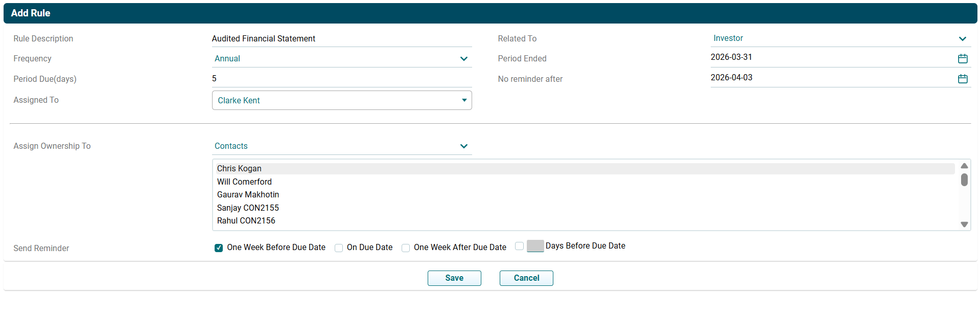Viewport: 980px width, 314px height.
Task: Click the Rule Description text field
Action: pyautogui.click(x=341, y=39)
